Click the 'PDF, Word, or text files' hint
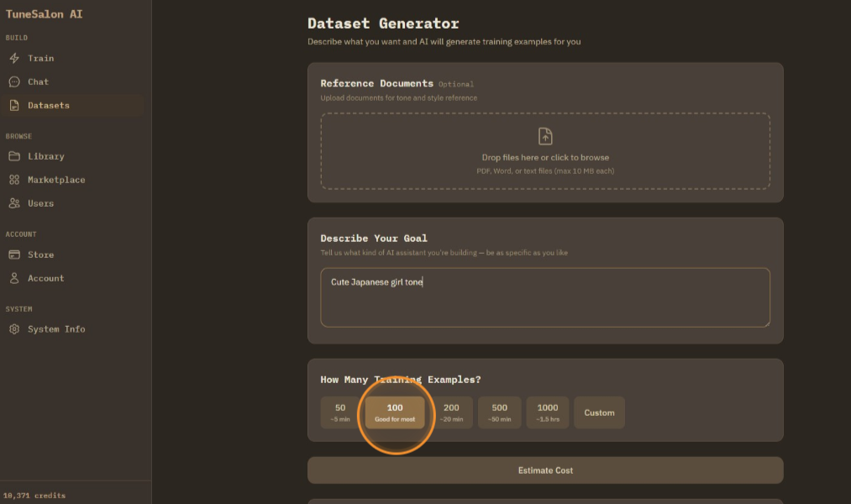Viewport: 851px width, 504px height. 545,171
